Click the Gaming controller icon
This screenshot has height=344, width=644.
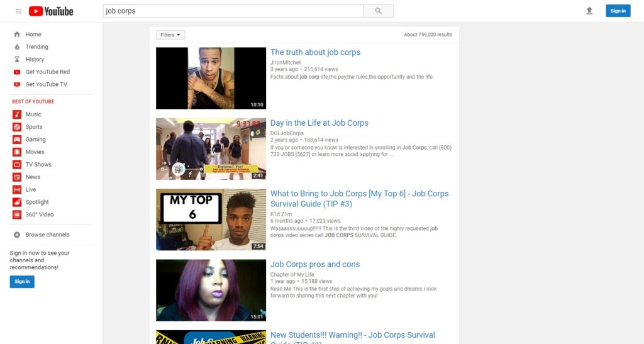click(x=17, y=140)
